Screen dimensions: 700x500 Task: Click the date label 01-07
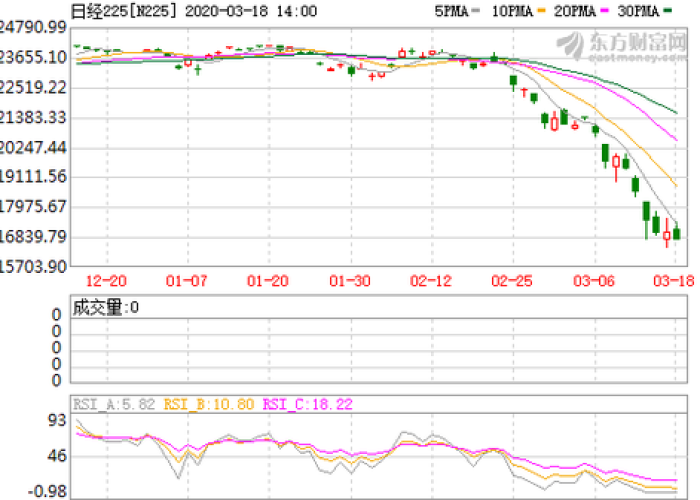[x=187, y=281]
